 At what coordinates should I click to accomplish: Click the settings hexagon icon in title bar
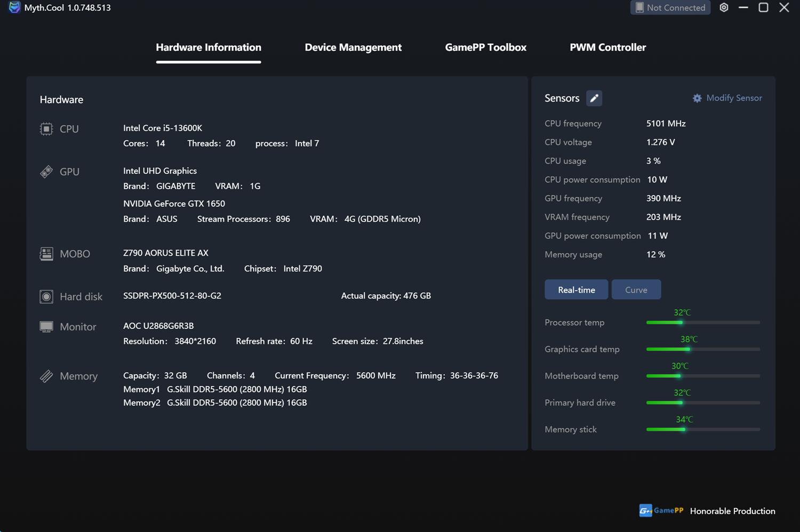pyautogui.click(x=724, y=7)
